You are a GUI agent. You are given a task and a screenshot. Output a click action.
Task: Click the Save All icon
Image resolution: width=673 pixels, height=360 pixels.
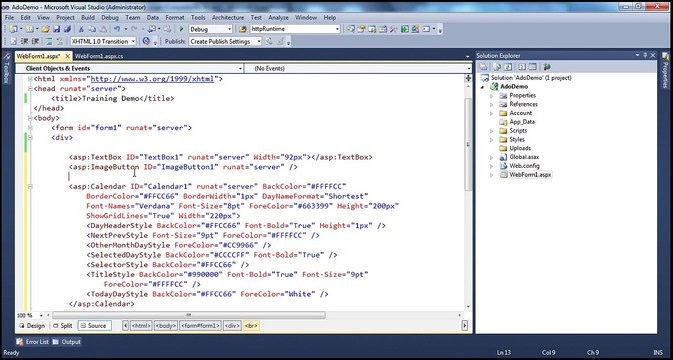point(67,29)
